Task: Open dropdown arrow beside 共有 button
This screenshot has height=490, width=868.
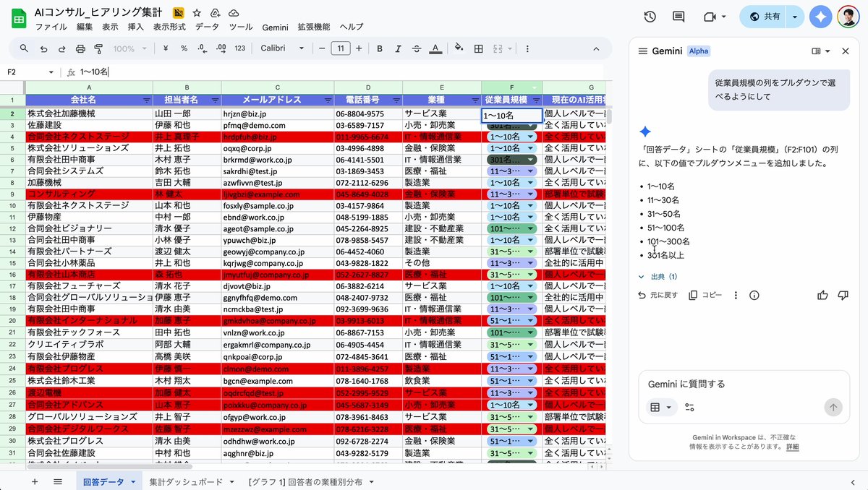Action: click(796, 17)
